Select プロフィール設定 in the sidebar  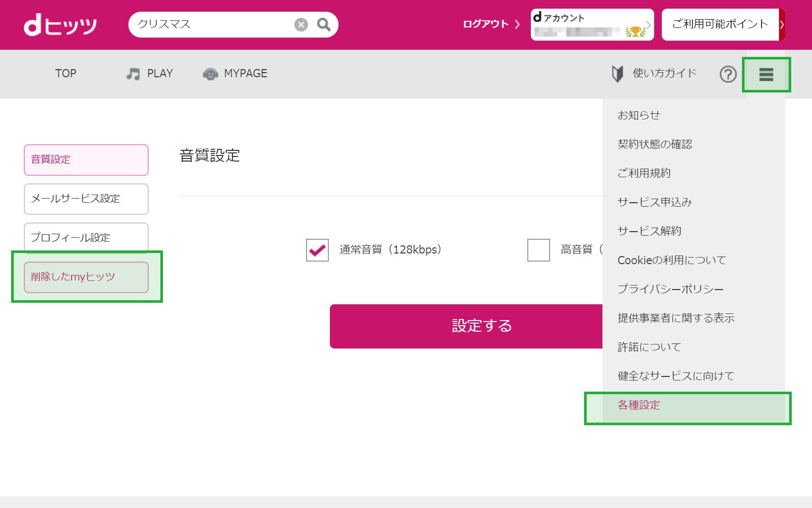86,237
